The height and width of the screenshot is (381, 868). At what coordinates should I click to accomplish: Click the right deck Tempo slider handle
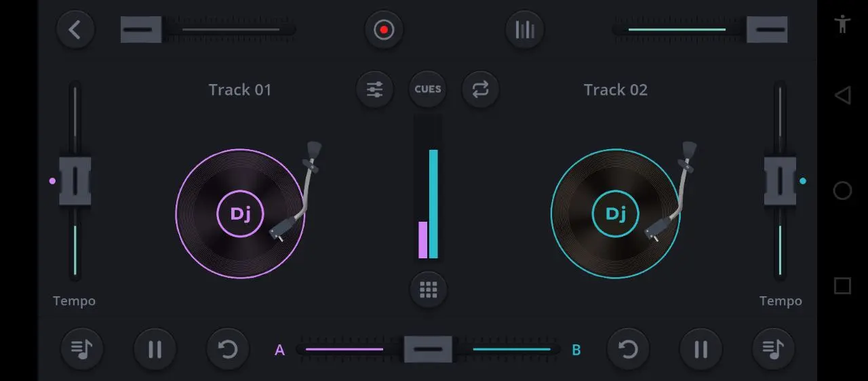pos(780,181)
